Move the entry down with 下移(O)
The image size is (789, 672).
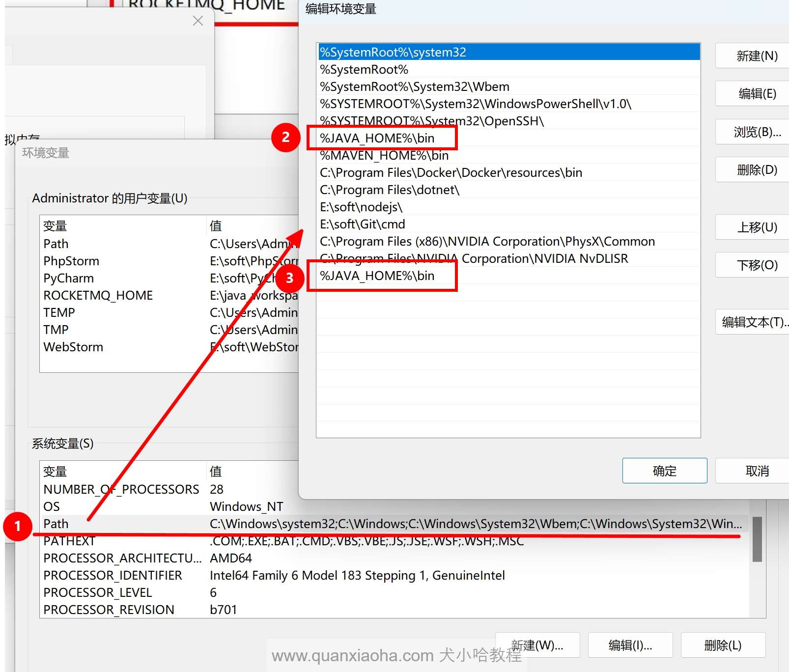pos(756,265)
